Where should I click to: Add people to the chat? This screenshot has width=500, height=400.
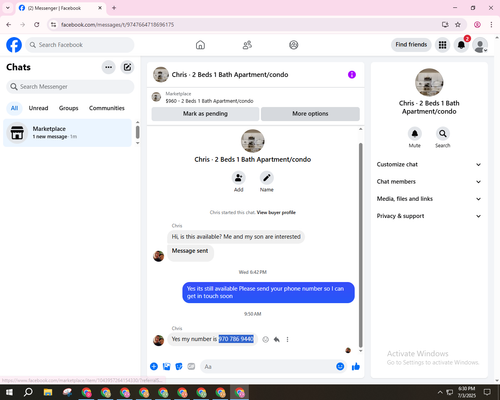pyautogui.click(x=239, y=178)
